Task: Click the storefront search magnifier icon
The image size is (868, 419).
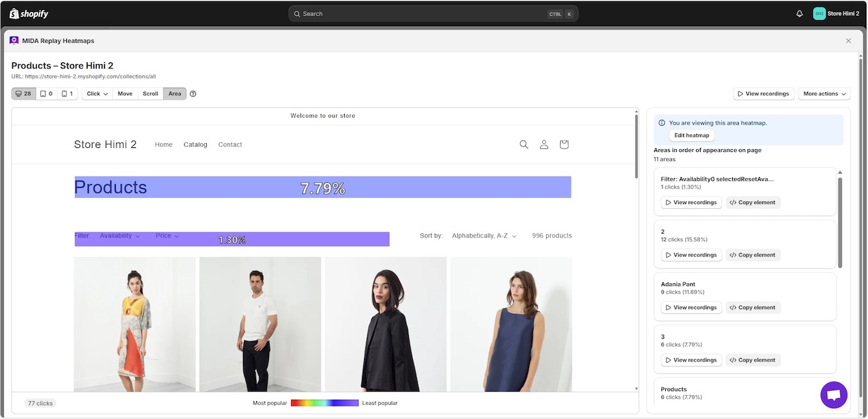Action: click(x=524, y=145)
